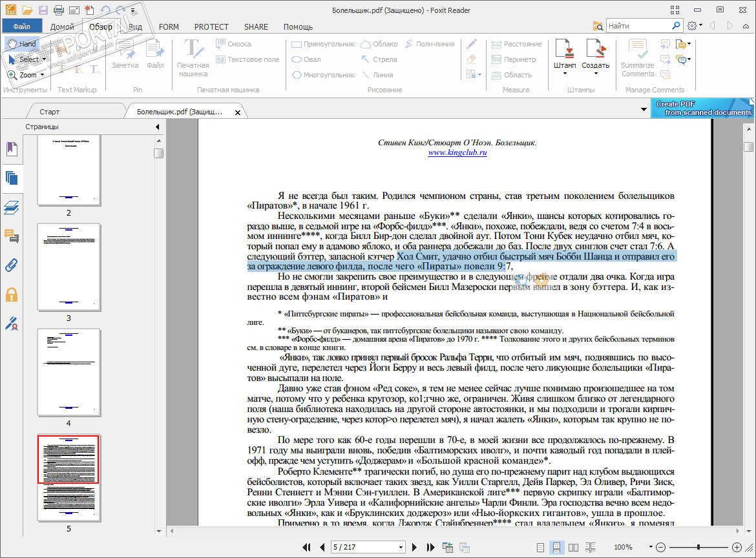Attach a Файл pin
The height and width of the screenshot is (558, 756).
[155, 54]
